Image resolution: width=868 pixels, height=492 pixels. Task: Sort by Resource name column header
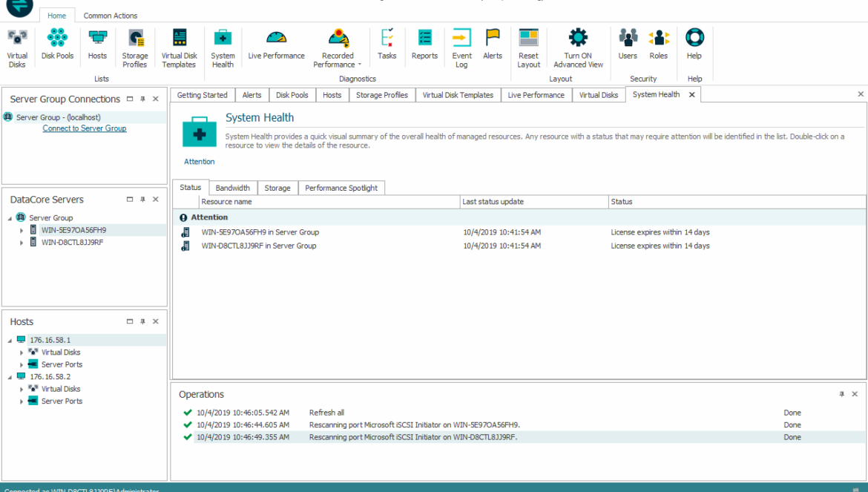pos(329,202)
